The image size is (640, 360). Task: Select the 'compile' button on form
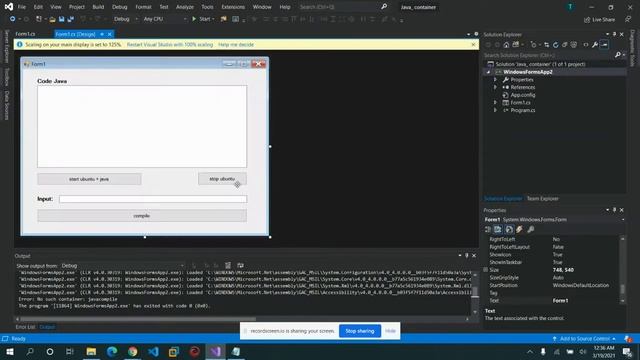pyautogui.click(x=142, y=216)
